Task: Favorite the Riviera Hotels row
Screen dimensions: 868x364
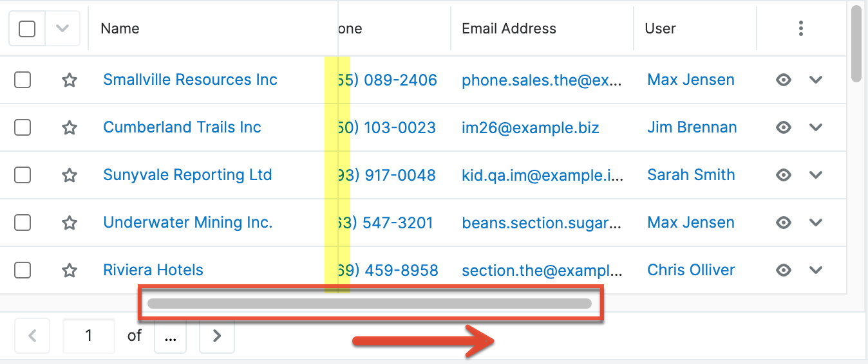Action: [x=70, y=271]
